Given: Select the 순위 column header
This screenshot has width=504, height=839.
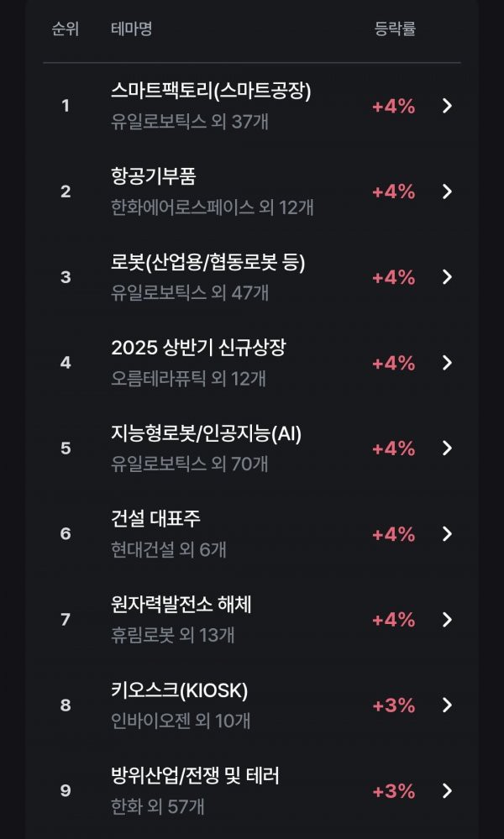Looking at the screenshot, I should pos(66,29).
